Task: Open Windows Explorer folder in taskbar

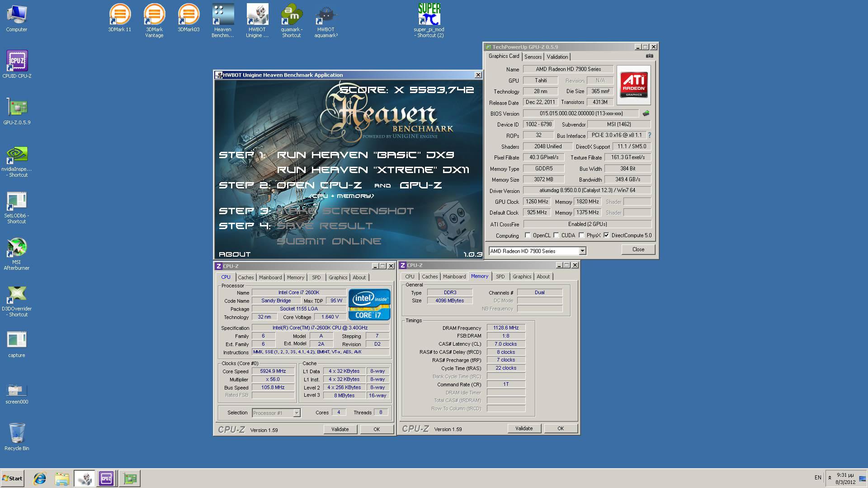Action: point(62,478)
